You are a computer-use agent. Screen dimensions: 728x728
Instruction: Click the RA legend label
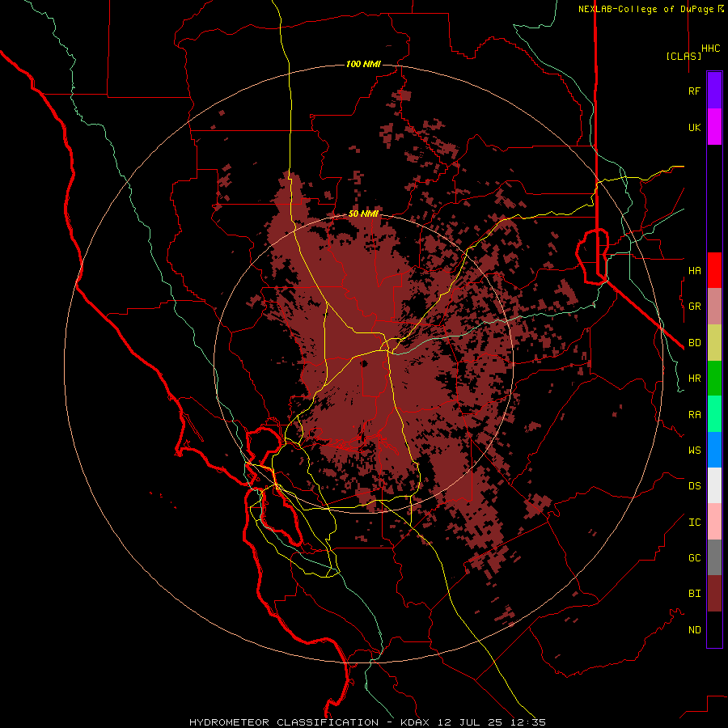(x=694, y=414)
